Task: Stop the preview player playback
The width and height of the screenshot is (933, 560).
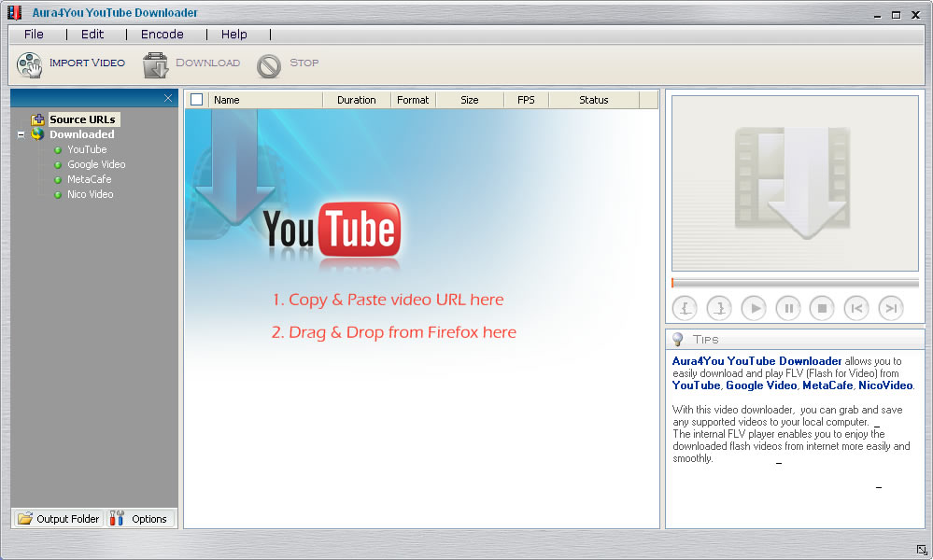Action: 822,309
